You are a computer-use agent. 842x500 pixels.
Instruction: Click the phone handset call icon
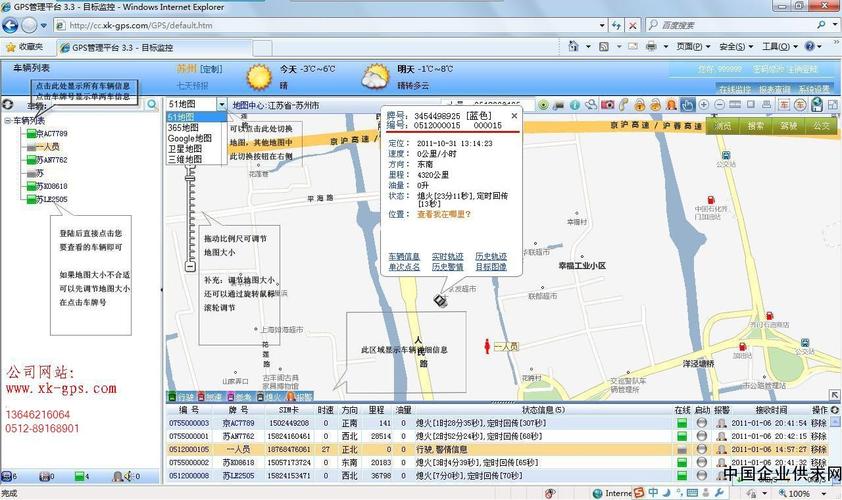[x=623, y=105]
